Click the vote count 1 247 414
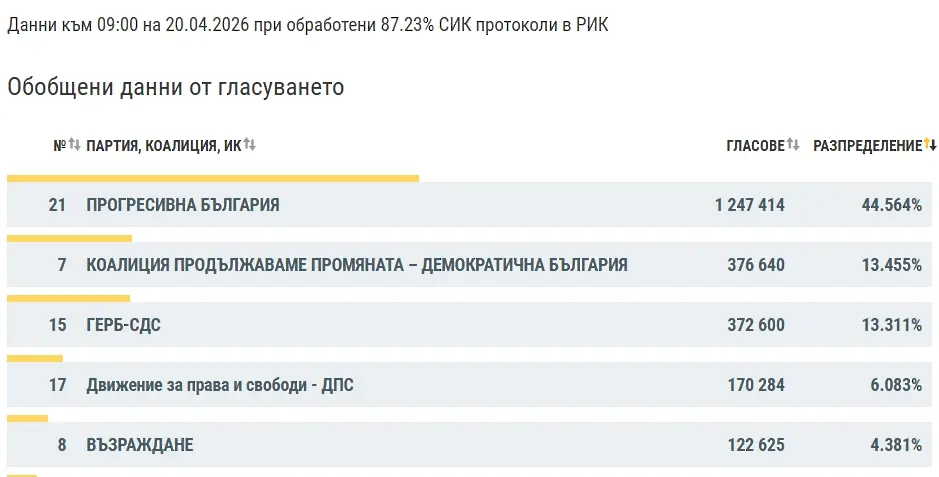The width and height of the screenshot is (939, 477). pos(749,205)
